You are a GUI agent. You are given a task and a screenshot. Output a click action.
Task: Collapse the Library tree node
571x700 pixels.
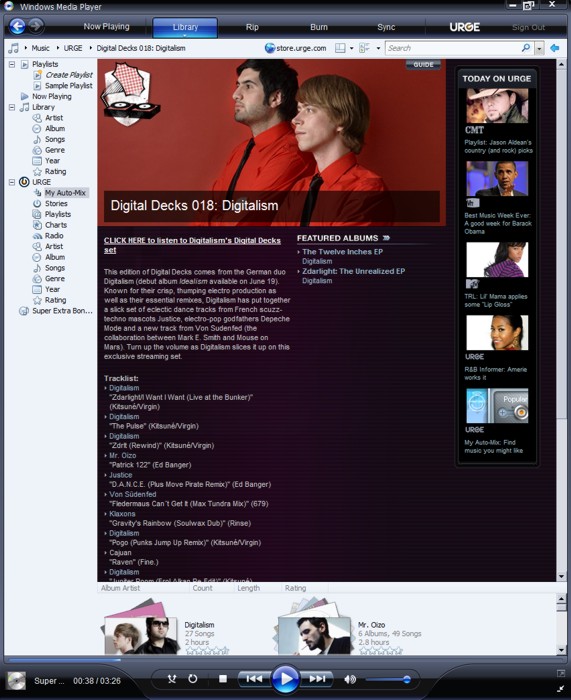12,107
